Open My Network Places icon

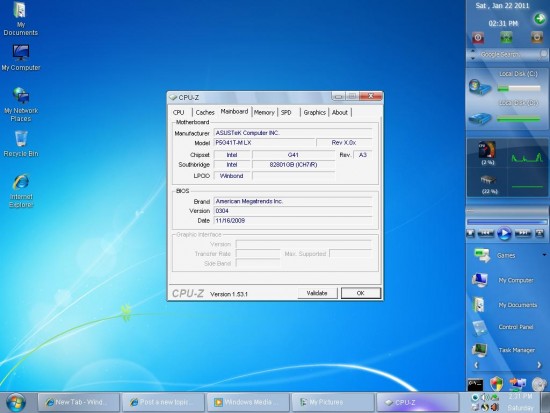click(x=21, y=104)
